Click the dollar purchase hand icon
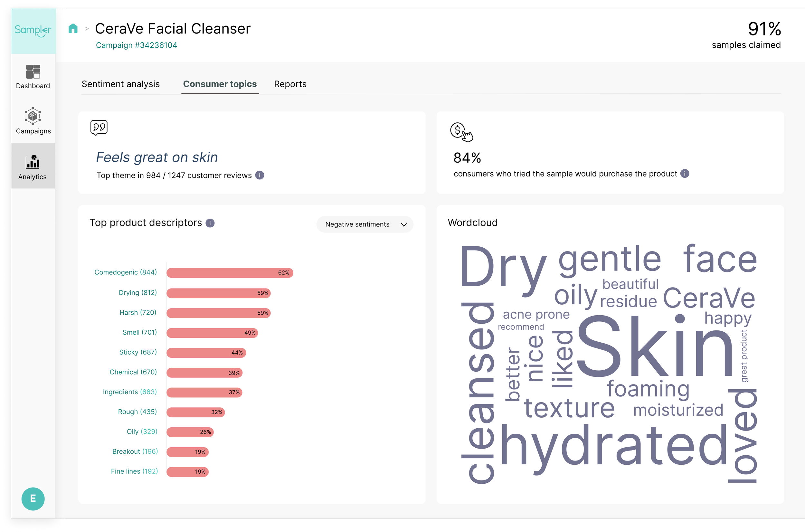Screen dimensions: 805x532 [x=461, y=132]
